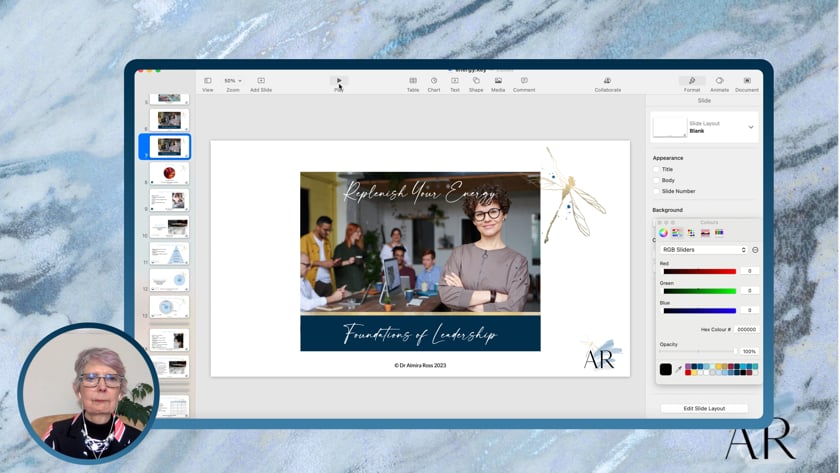Screen dimensions: 840x473
Task: Open the Document inspector
Action: 747,80
